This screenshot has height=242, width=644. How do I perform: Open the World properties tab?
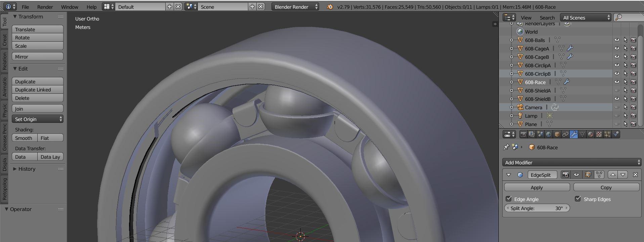(x=548, y=134)
